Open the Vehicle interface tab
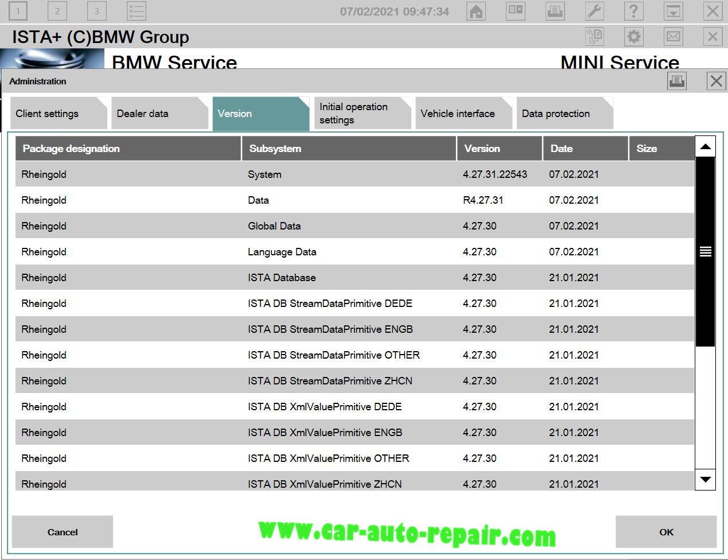The image size is (728, 560). (x=464, y=114)
